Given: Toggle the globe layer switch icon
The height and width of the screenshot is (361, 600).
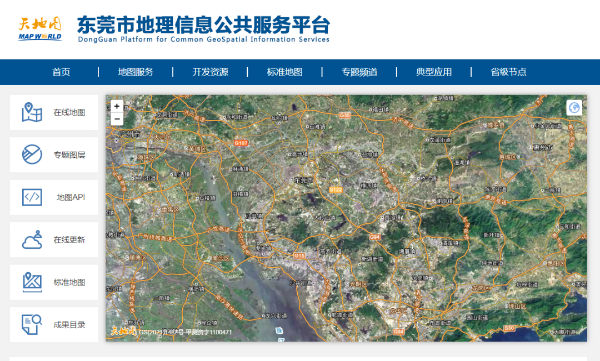Looking at the screenshot, I should (x=574, y=108).
